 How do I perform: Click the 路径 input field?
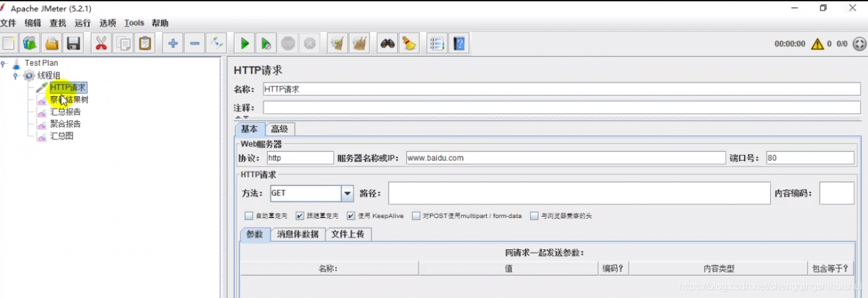point(579,193)
